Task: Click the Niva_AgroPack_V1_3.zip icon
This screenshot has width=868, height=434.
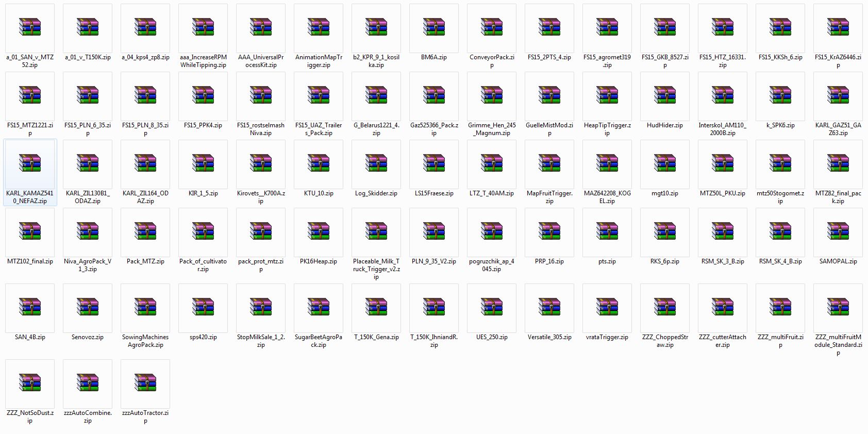Action: pos(88,231)
